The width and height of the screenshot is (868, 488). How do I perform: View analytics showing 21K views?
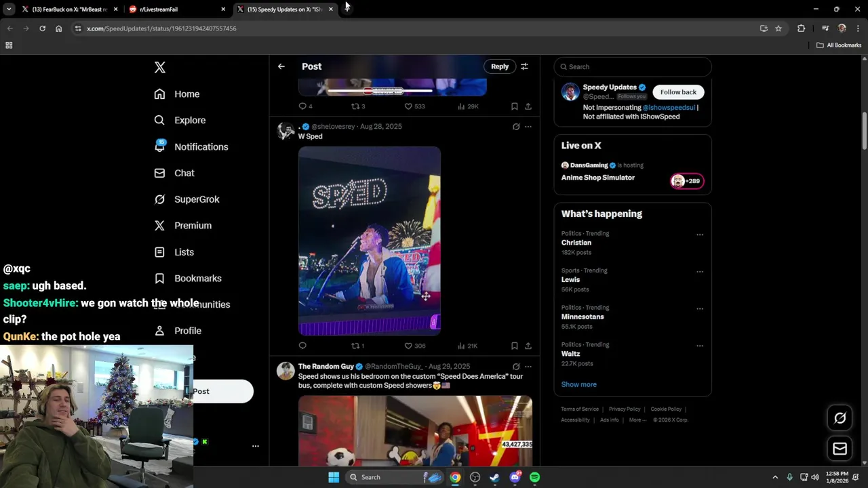click(x=468, y=346)
